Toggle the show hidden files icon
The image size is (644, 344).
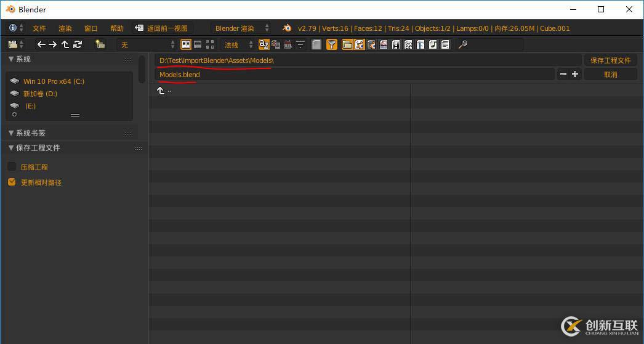[316, 44]
